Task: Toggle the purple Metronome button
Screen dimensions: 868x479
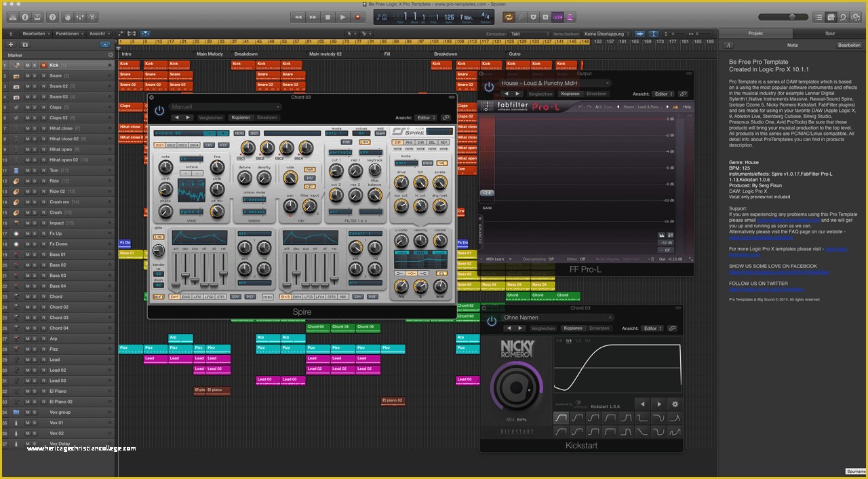Action: pyautogui.click(x=570, y=17)
